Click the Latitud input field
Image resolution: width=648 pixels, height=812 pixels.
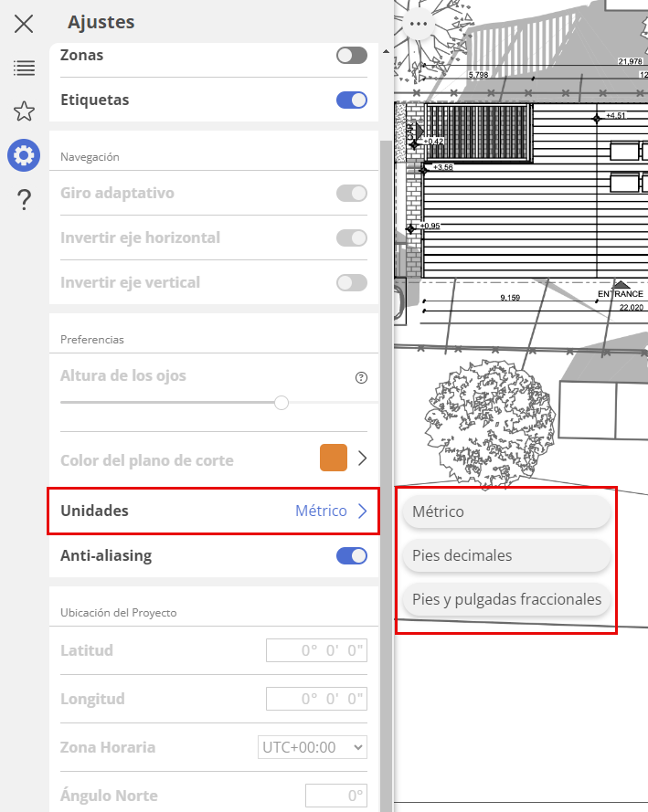click(x=316, y=650)
